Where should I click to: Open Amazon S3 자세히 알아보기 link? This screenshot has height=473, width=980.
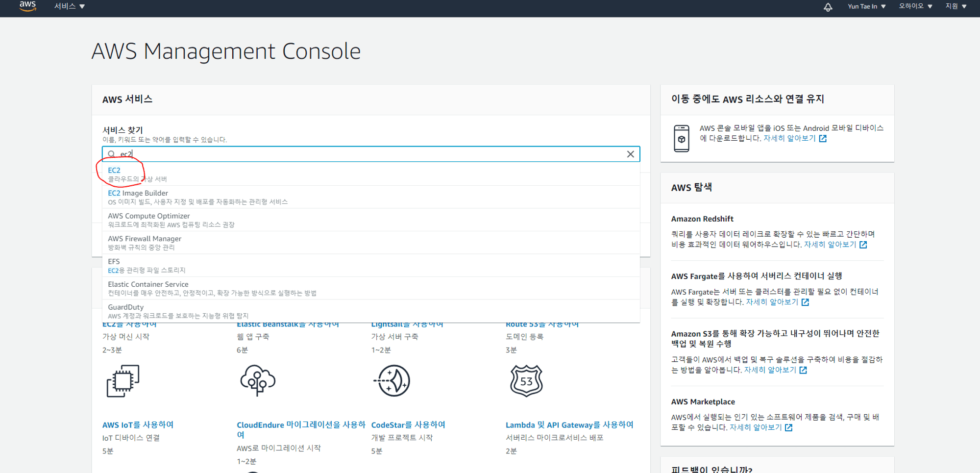[x=770, y=370]
